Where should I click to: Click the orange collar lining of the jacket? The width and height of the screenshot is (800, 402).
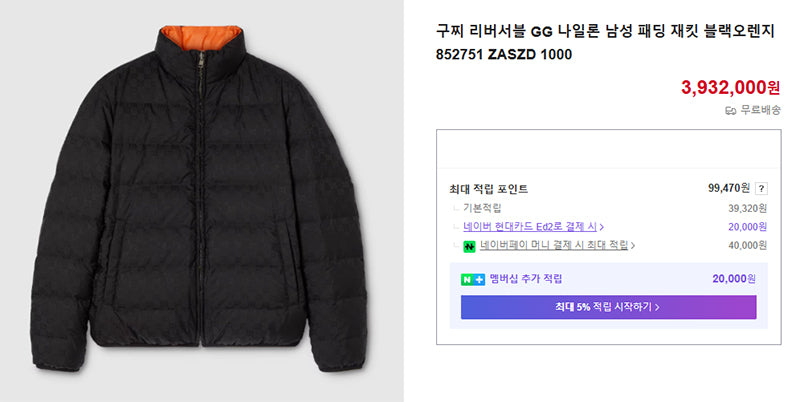(x=200, y=37)
